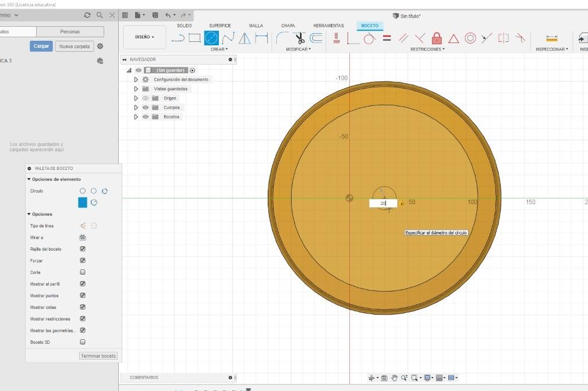Click the Fix/Unfix lock constraint icon
This screenshot has width=588, height=391.
click(x=437, y=38)
